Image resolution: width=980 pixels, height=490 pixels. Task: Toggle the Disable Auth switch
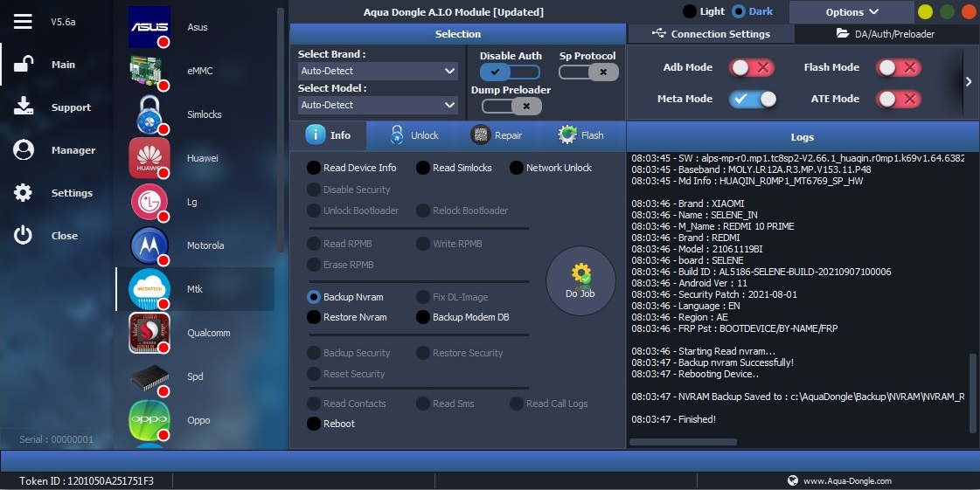point(510,72)
